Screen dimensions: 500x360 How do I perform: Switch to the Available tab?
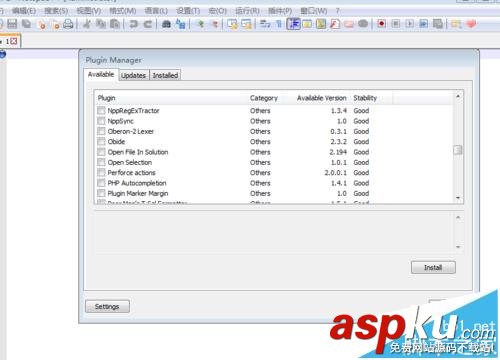pyautogui.click(x=101, y=74)
